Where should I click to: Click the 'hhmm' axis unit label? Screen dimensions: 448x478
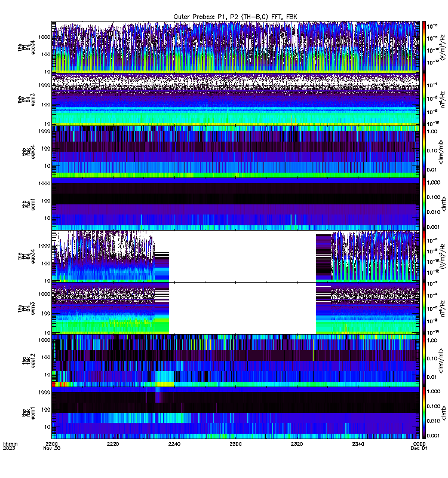click(10, 444)
